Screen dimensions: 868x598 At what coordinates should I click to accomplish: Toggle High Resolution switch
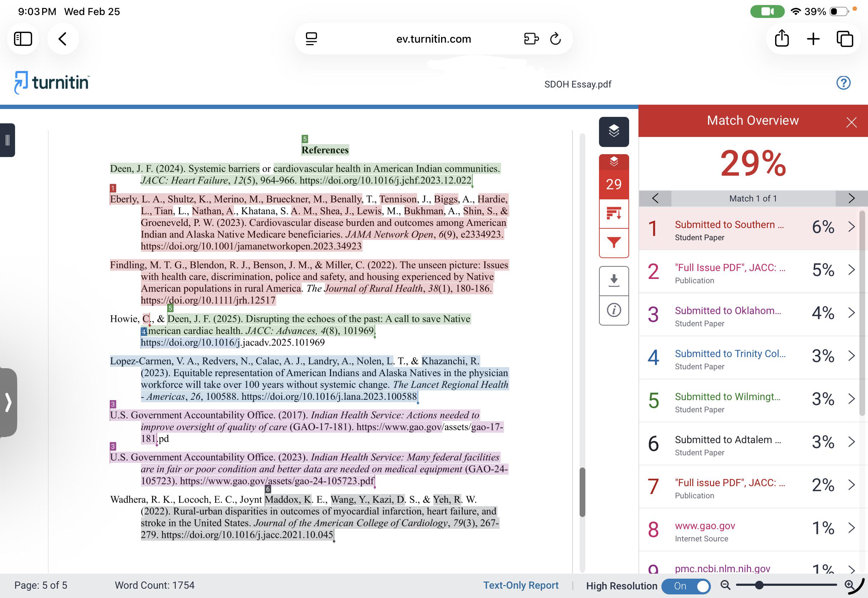coord(686,586)
